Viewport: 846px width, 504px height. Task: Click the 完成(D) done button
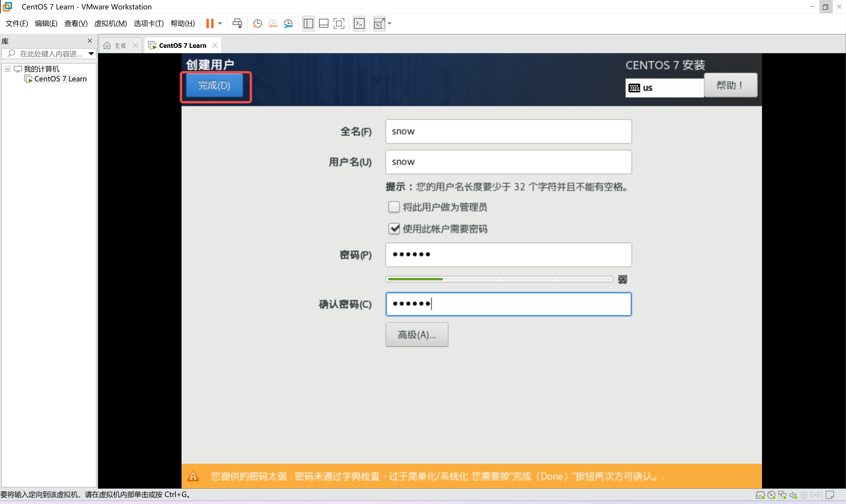(214, 85)
